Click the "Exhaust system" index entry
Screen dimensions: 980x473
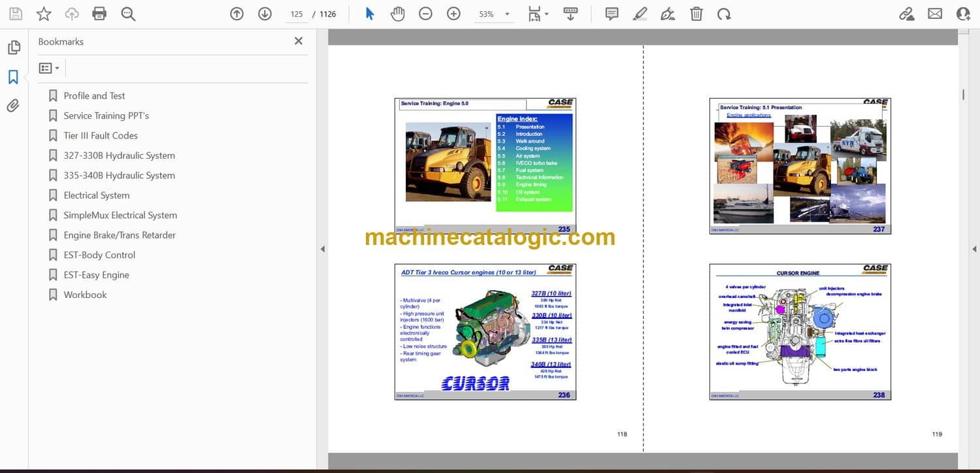(534, 199)
